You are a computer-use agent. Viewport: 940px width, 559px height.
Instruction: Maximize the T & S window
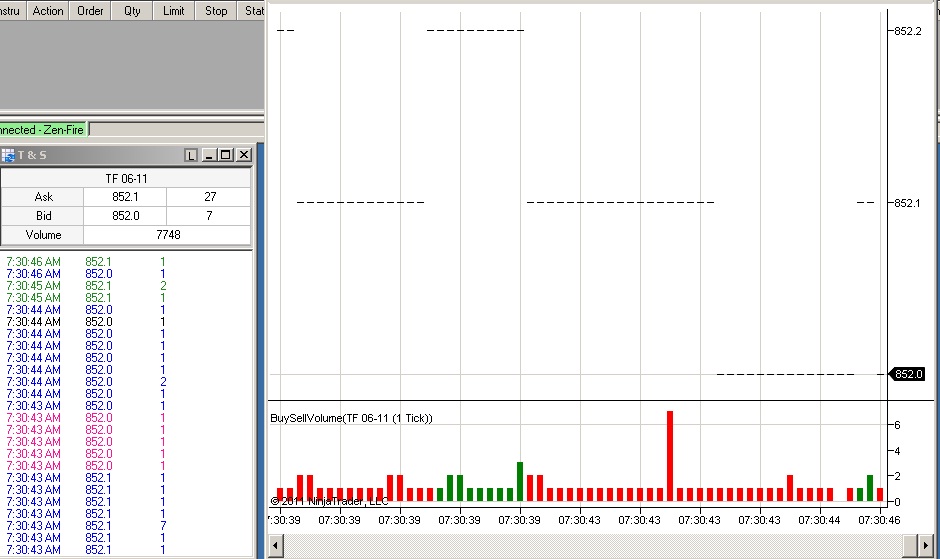click(225, 155)
